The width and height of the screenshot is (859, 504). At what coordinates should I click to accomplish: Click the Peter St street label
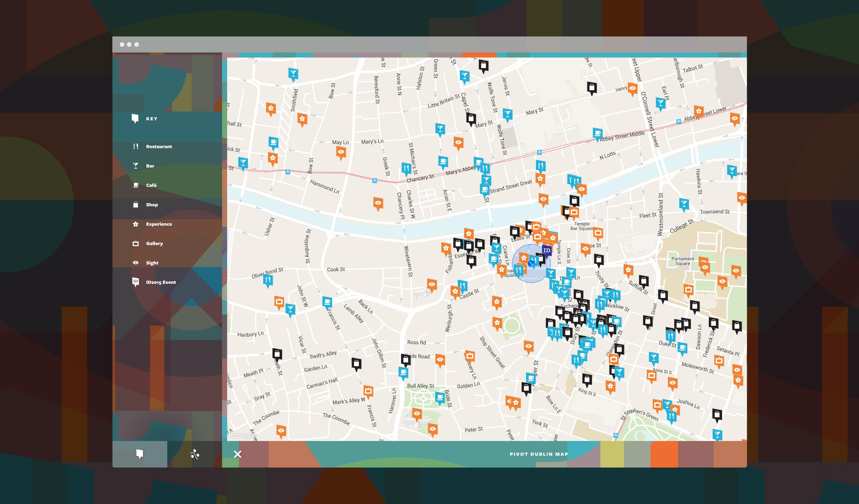point(474,429)
